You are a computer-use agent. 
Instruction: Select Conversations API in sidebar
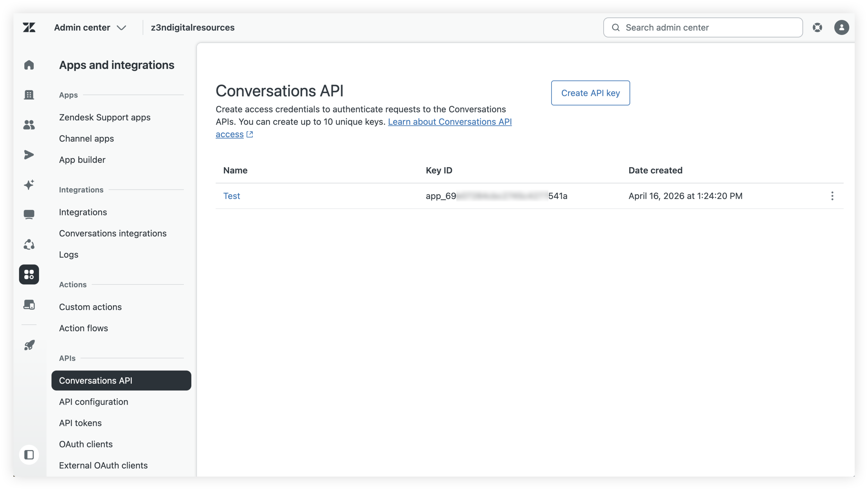[121, 381]
